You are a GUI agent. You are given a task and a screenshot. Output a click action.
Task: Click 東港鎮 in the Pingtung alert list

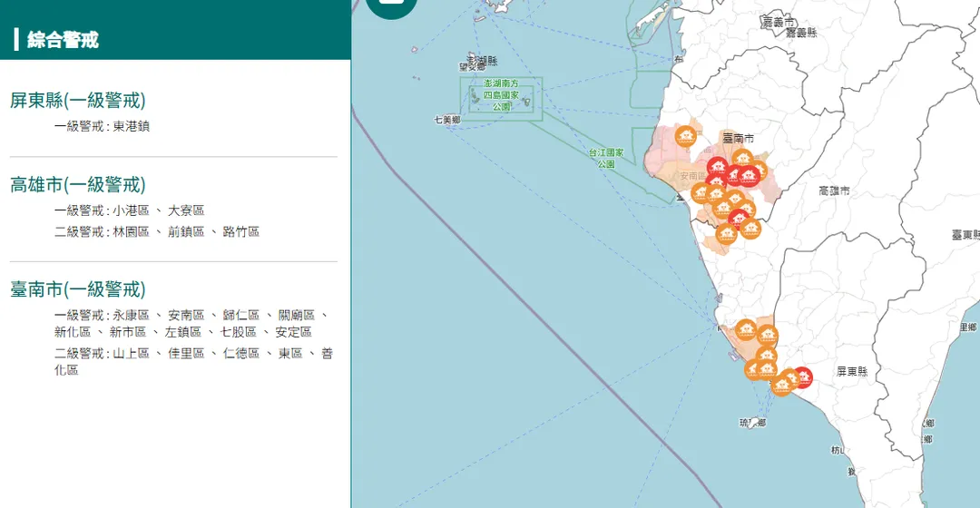point(132,126)
